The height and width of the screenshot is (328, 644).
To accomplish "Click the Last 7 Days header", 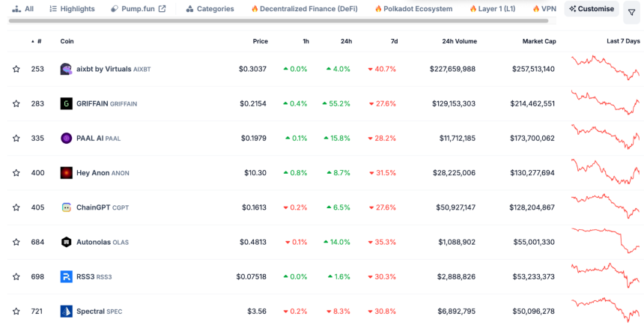I will tap(623, 41).
